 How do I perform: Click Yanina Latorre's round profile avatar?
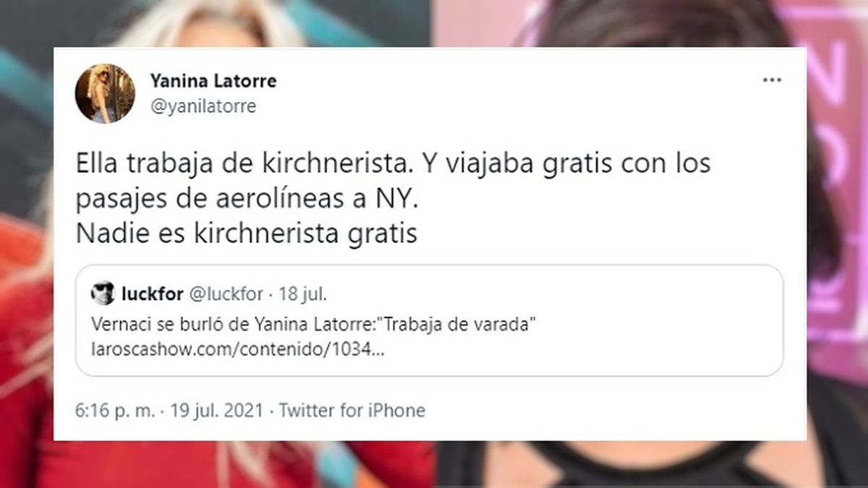(105, 93)
